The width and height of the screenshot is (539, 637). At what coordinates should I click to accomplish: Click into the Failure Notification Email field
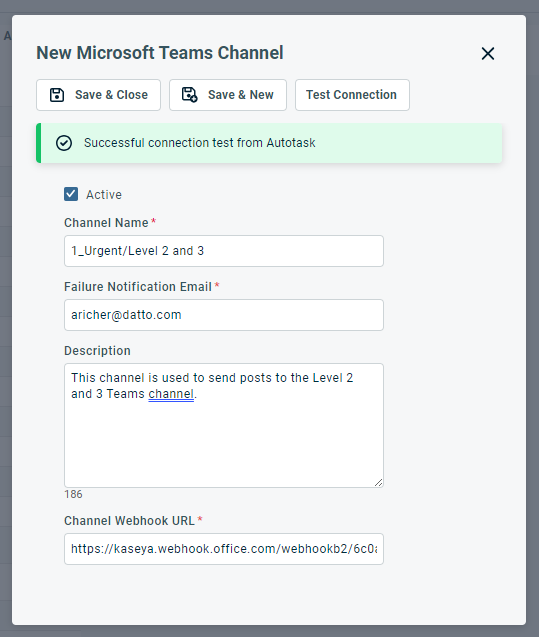[x=224, y=315]
